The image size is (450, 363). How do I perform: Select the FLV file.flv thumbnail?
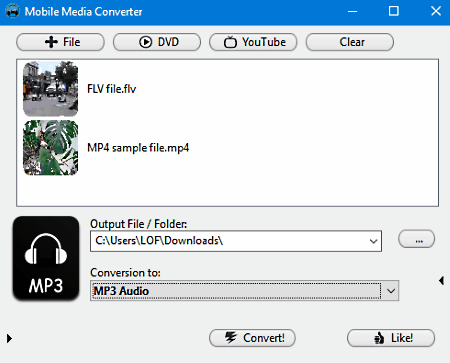50,89
